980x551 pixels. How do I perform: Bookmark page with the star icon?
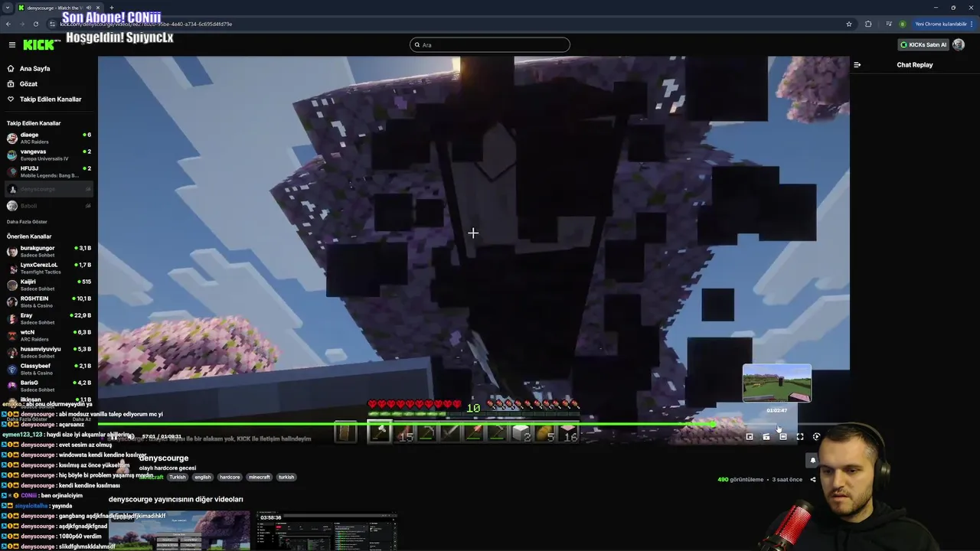pos(849,24)
